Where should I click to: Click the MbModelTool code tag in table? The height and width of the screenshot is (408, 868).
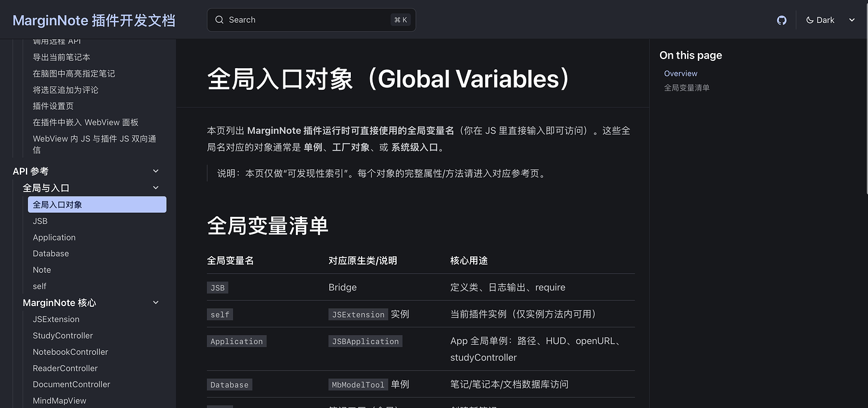click(358, 384)
